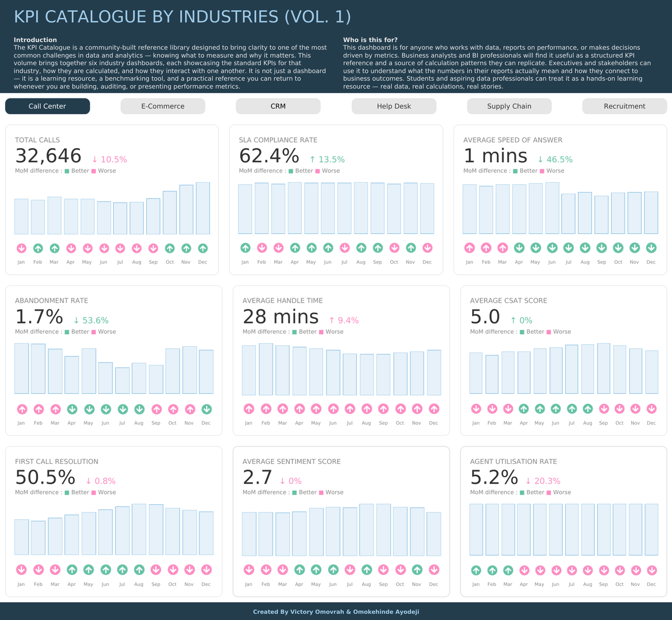The image size is (672, 620).
Task: Click the 28 mins handle time value
Action: click(281, 317)
